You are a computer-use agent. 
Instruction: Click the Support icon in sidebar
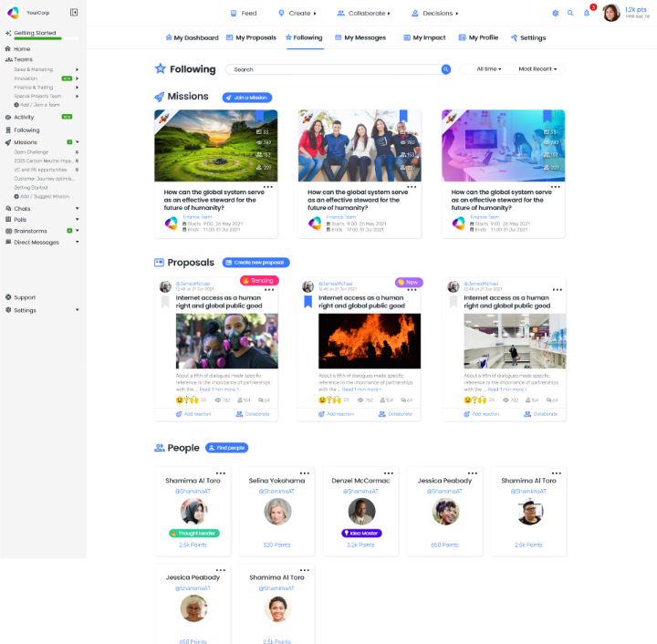point(8,297)
